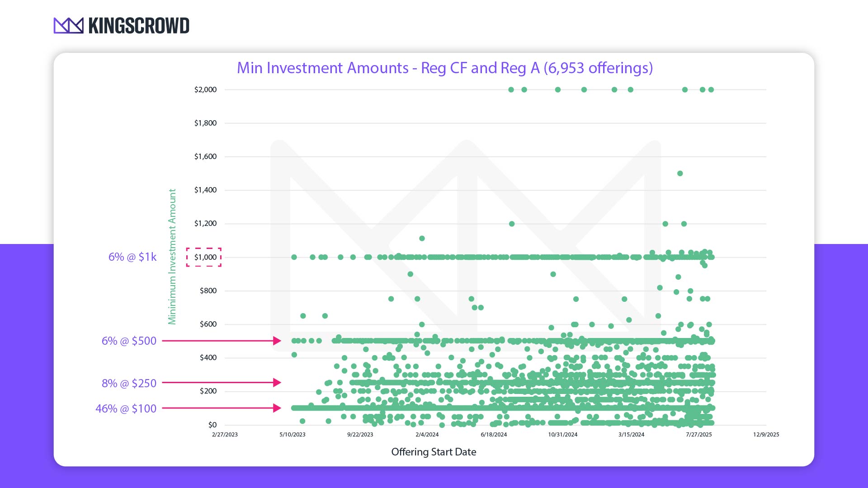Image resolution: width=868 pixels, height=488 pixels.
Task: Select the 46% @ $100 annotation text
Action: (x=126, y=408)
